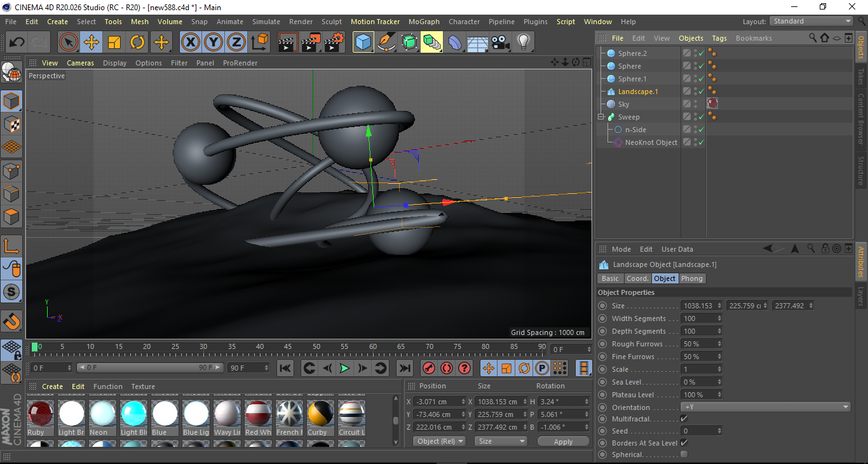Click the Rough Furrows stepper arrows
Image resolution: width=868 pixels, height=464 pixels.
point(719,344)
